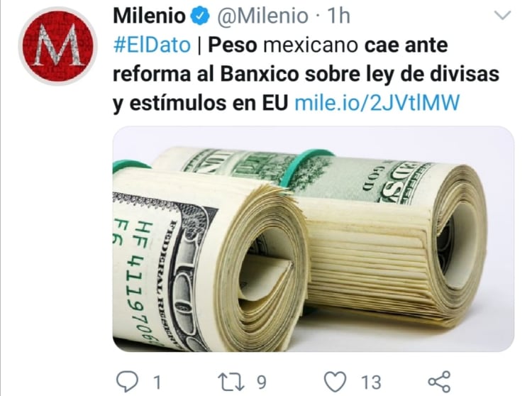Follow the mile.io/2JVtlMW link
This screenshot has width=532, height=396.
pos(377,102)
